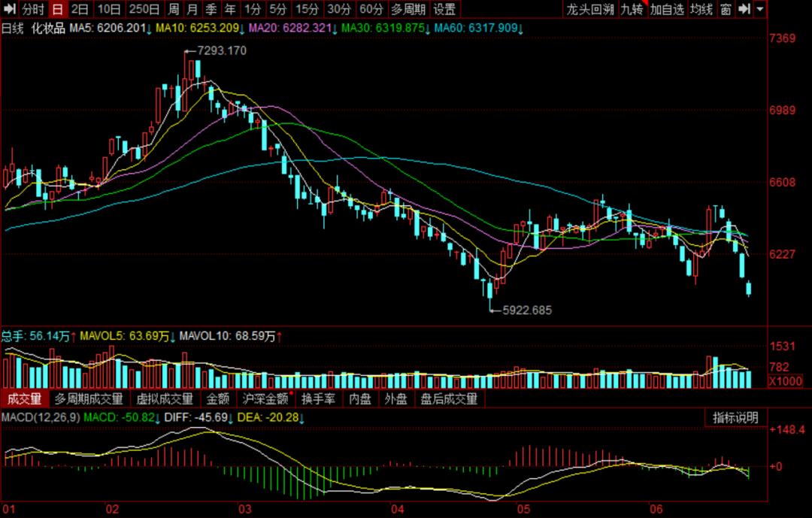Image resolution: width=812 pixels, height=518 pixels.
Task: Click the 化妆品 sector name
Action: (48, 28)
